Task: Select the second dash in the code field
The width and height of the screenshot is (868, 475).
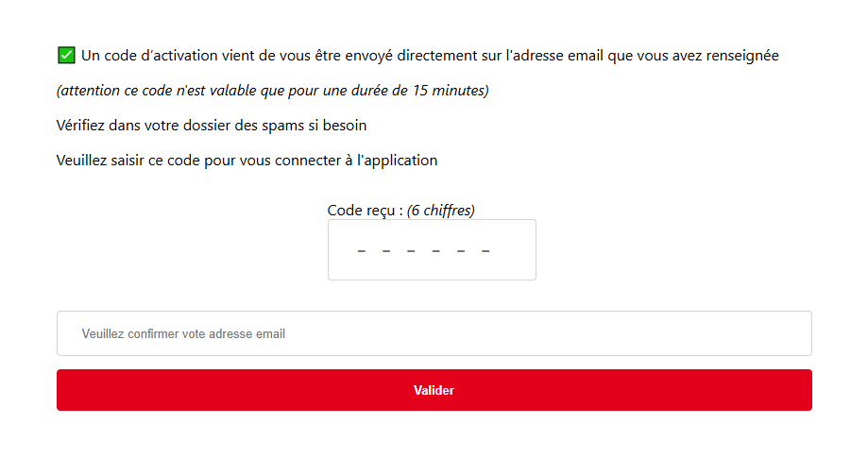Action: point(386,251)
